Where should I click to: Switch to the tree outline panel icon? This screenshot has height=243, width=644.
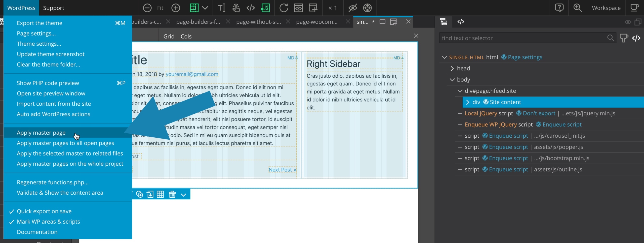(444, 22)
